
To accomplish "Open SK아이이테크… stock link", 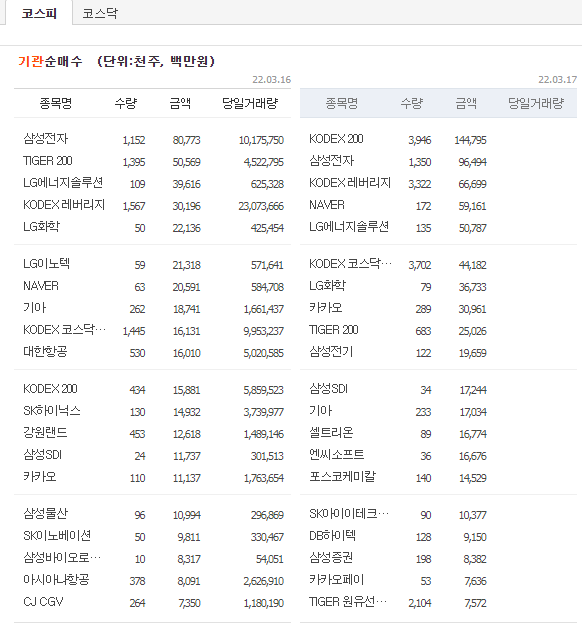I will 349,514.
